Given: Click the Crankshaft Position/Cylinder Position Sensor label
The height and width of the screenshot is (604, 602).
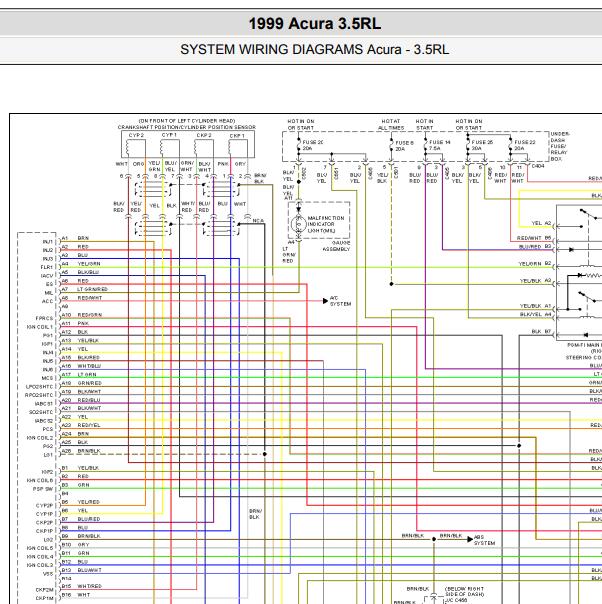Looking at the screenshot, I should (186, 127).
